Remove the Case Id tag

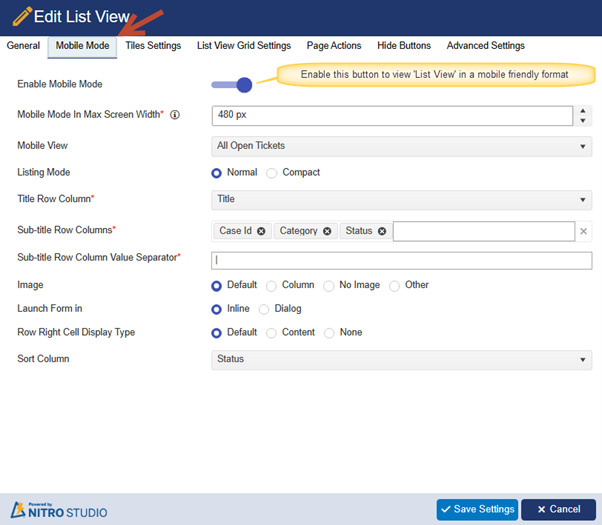click(261, 231)
